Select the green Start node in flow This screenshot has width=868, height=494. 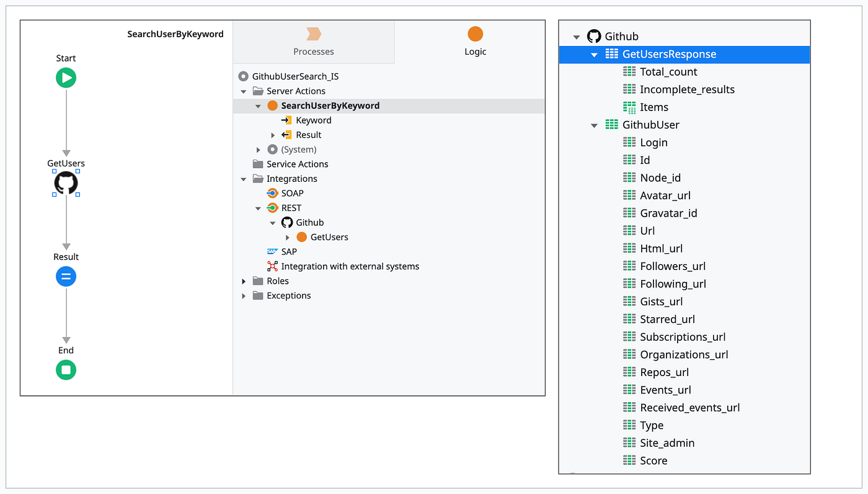coord(66,78)
